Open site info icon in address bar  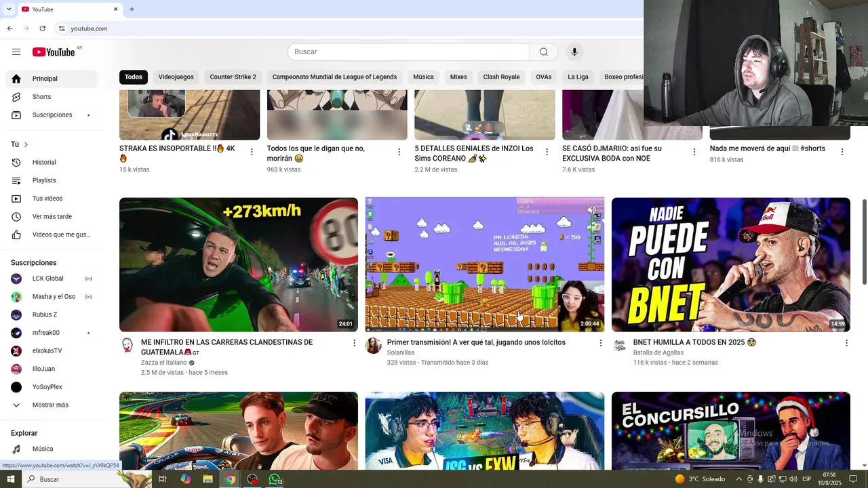tap(62, 28)
